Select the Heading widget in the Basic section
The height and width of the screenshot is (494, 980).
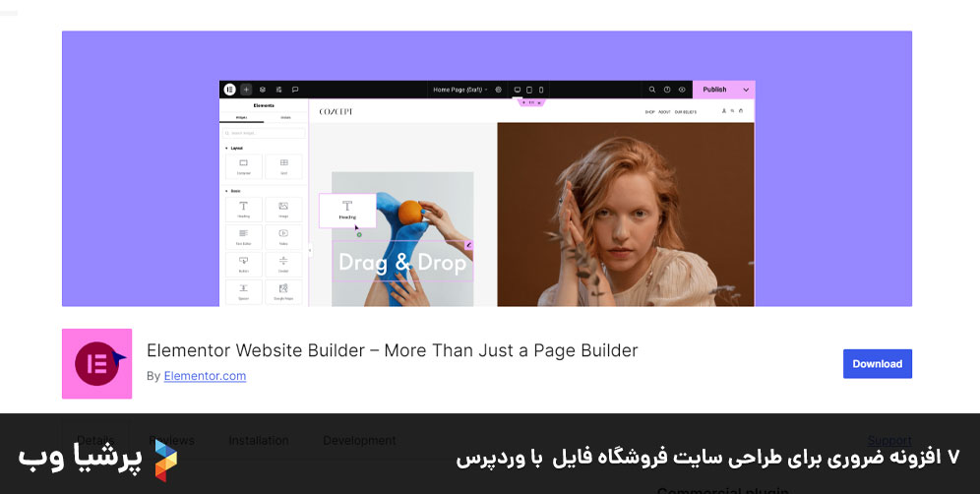click(x=244, y=209)
